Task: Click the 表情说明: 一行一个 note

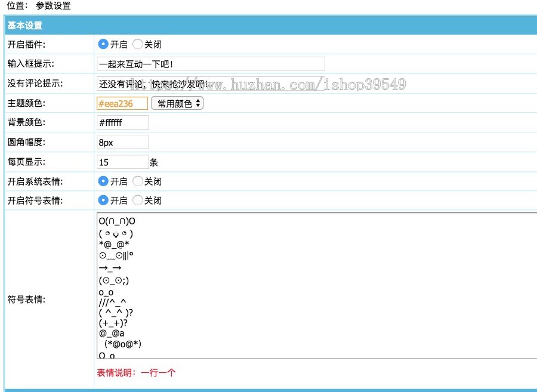Action: [136, 372]
